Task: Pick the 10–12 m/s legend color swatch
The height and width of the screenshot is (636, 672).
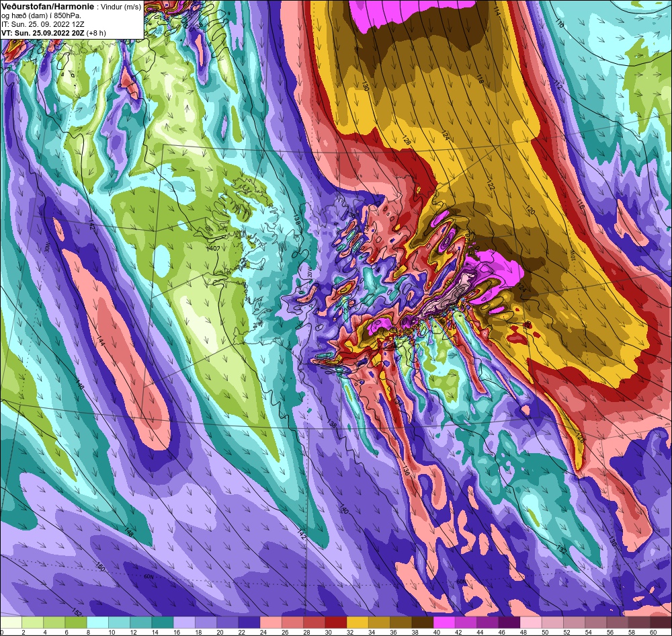Action: click(119, 623)
